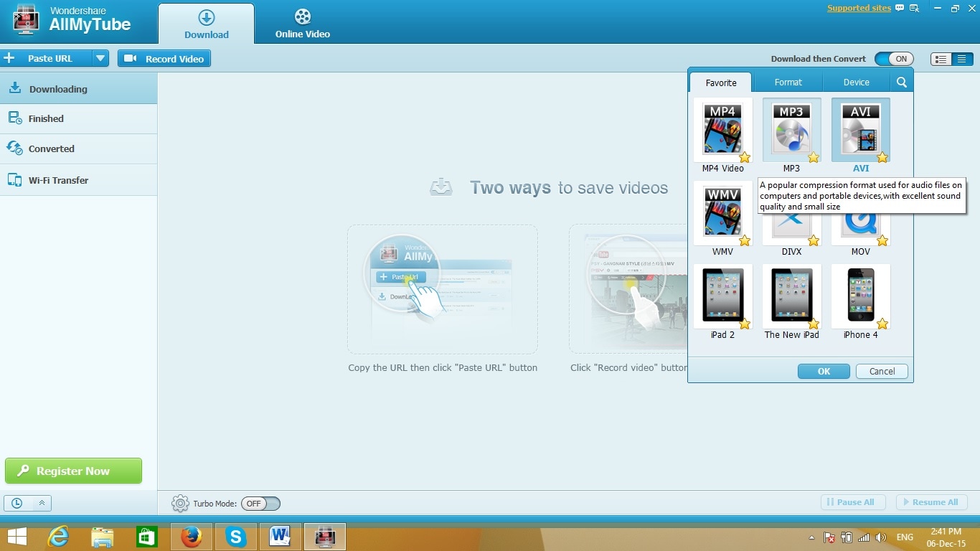Choose The New iPad device preset
This screenshot has height=551, width=980.
[x=791, y=296]
